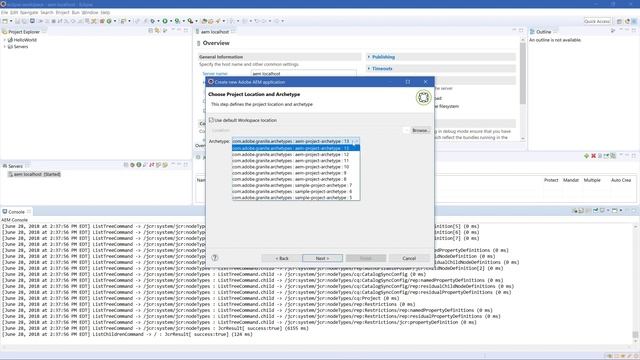Select sample-project-archetype : 7 in the list
Viewport: 640px width, 360px height.
pos(296,185)
